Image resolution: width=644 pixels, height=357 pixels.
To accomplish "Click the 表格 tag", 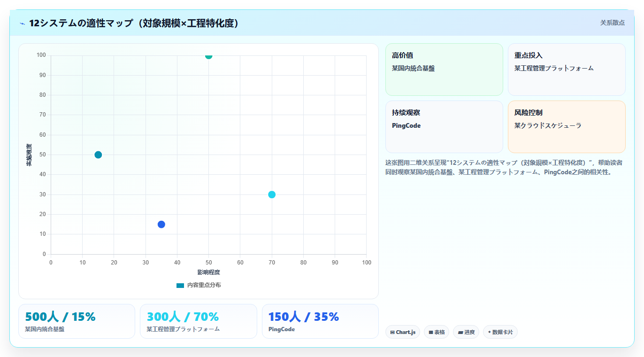I will click(x=437, y=332).
